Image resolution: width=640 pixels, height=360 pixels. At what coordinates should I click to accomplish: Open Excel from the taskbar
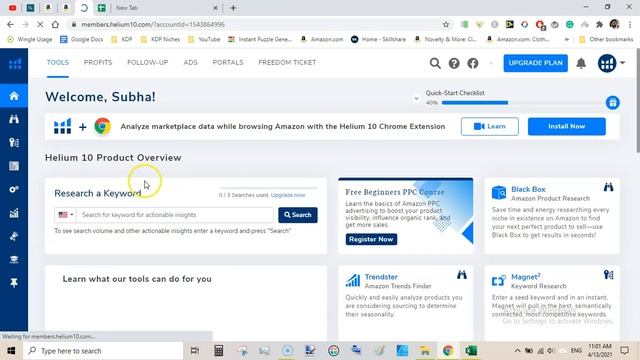(471, 351)
